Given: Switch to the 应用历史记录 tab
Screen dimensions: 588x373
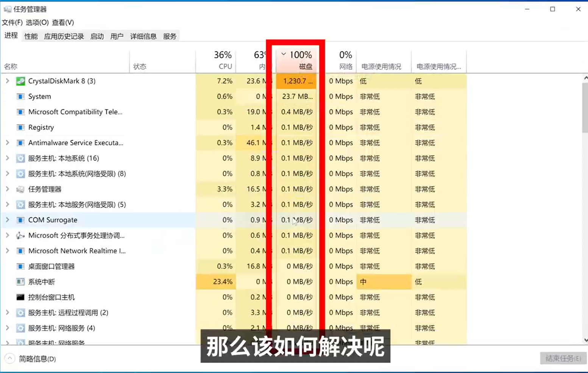Looking at the screenshot, I should (64, 36).
